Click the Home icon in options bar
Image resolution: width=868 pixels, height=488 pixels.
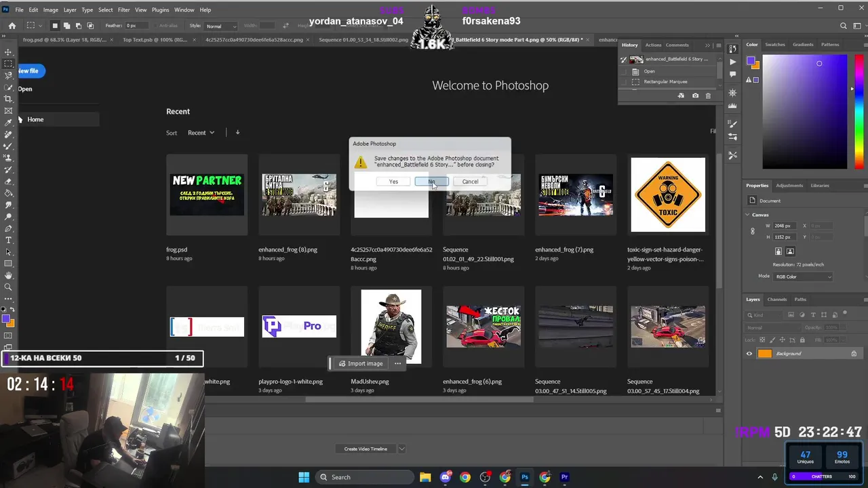12,26
